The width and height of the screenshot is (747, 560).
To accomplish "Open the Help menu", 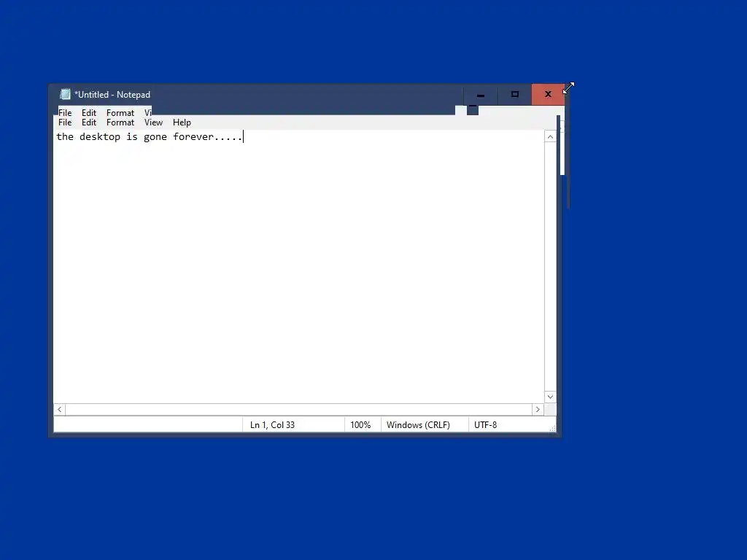I will (182, 122).
